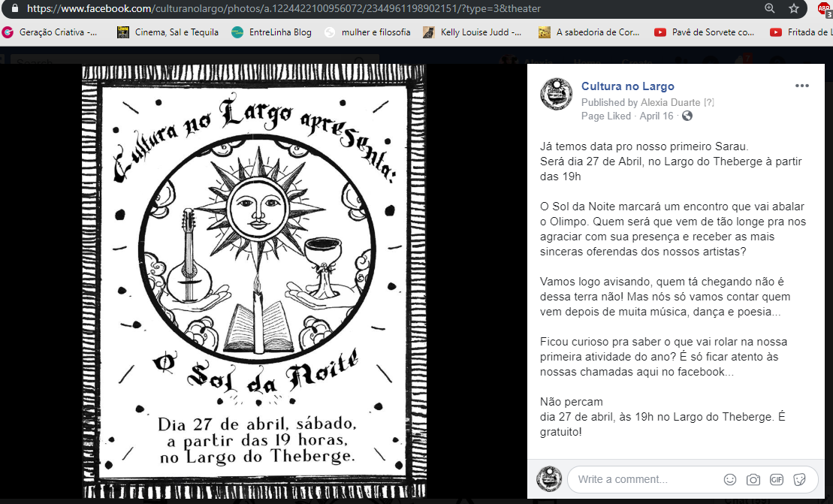Bookmark this page with the star icon
Image resolution: width=833 pixels, height=504 pixels.
pos(794,8)
